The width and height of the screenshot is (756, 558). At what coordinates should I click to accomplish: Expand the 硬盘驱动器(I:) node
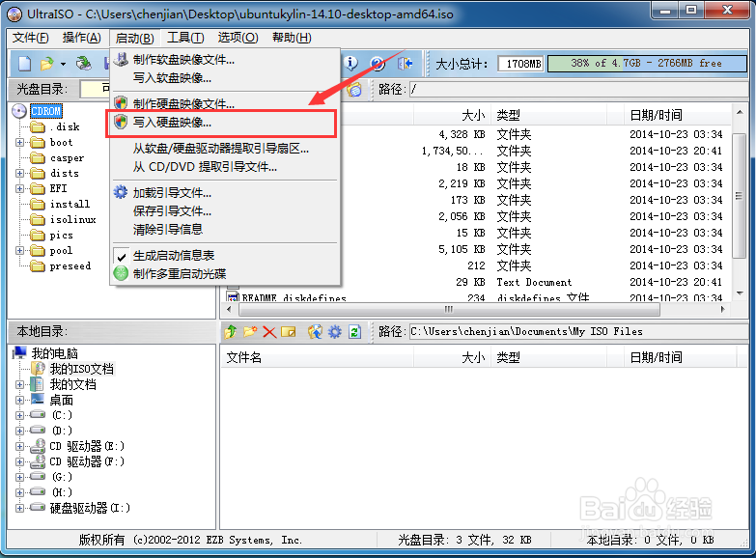click(x=19, y=508)
